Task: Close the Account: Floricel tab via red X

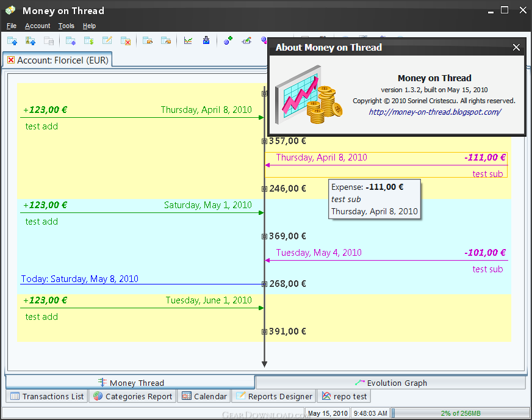Action: point(11,60)
